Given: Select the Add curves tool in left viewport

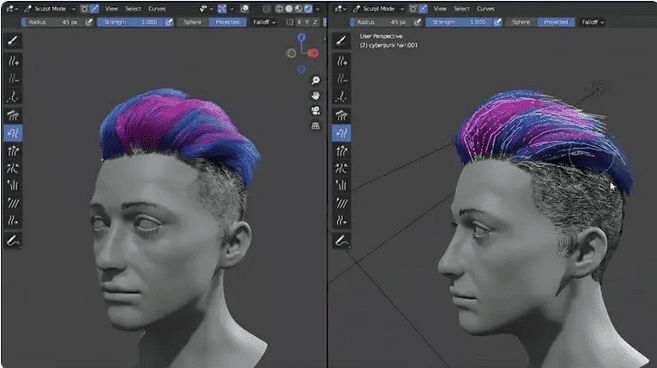Looking at the screenshot, I should click(x=13, y=61).
